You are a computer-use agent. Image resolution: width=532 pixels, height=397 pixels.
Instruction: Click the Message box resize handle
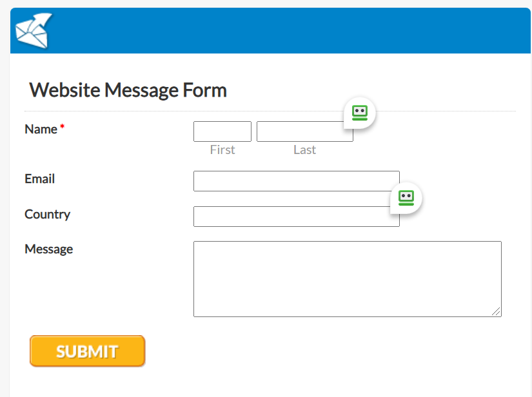click(x=496, y=311)
